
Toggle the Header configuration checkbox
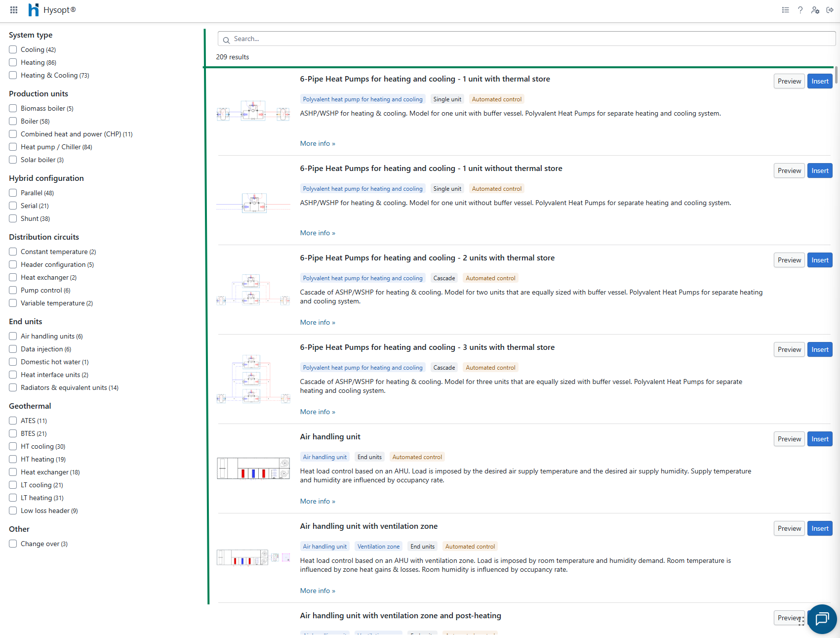(x=13, y=264)
